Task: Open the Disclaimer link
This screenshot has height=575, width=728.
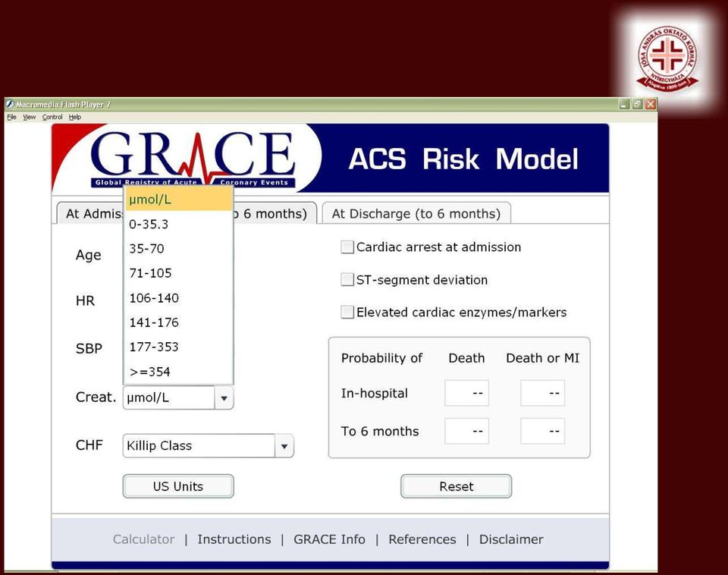Action: coord(511,539)
